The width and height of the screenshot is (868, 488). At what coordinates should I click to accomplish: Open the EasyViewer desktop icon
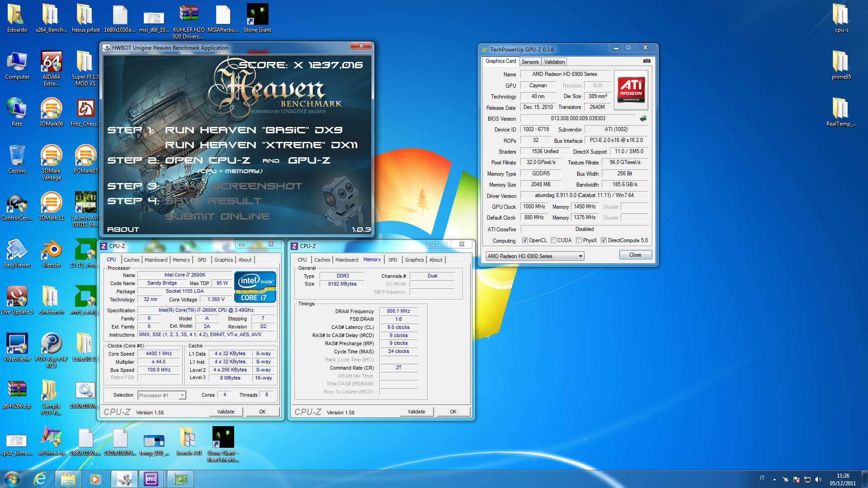17,253
